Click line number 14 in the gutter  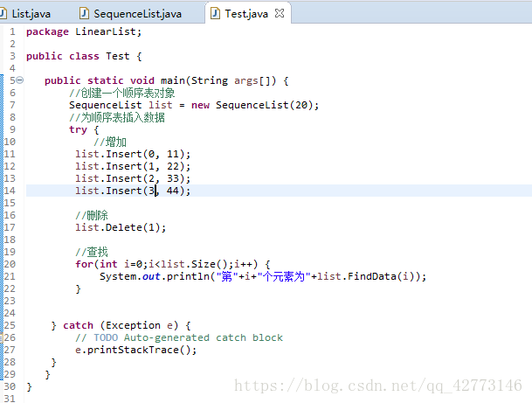coord(10,191)
